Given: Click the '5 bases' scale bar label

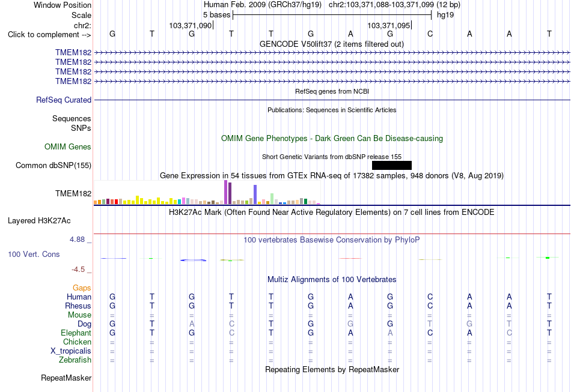Looking at the screenshot, I should pos(216,14).
